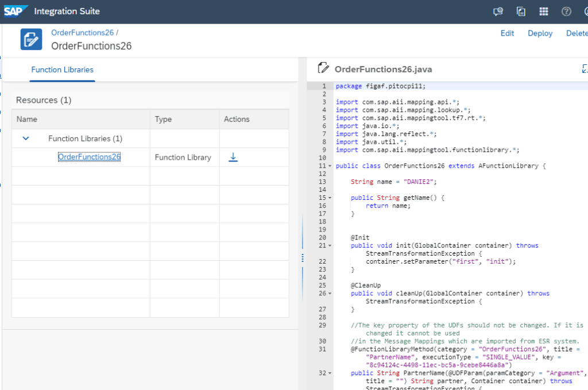Open the OrderFunctions26 breadcrumb link
Image resolution: width=588 pixels, height=390 pixels.
pos(83,33)
